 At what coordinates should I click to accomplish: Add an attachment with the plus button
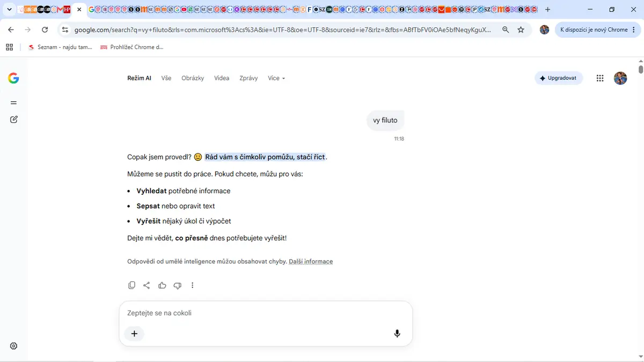pos(134,334)
